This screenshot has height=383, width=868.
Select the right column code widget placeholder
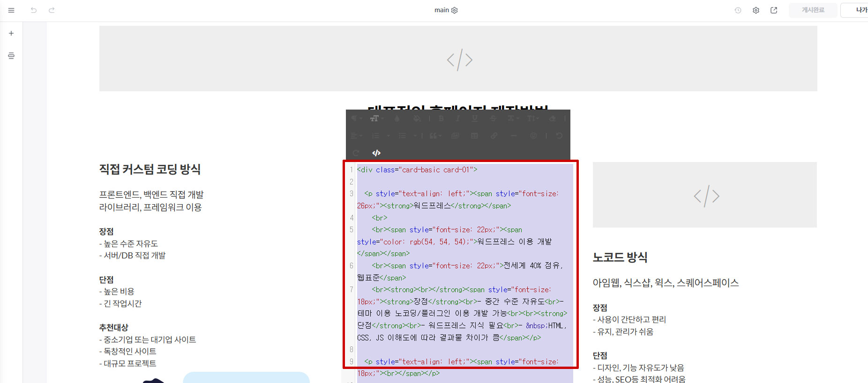(x=705, y=195)
